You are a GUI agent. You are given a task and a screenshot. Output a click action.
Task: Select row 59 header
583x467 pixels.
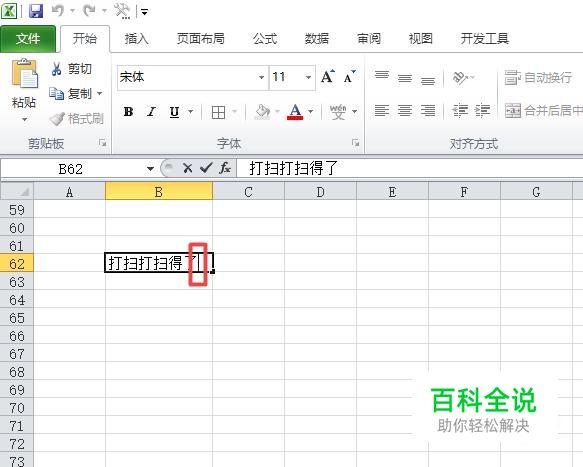coord(17,210)
